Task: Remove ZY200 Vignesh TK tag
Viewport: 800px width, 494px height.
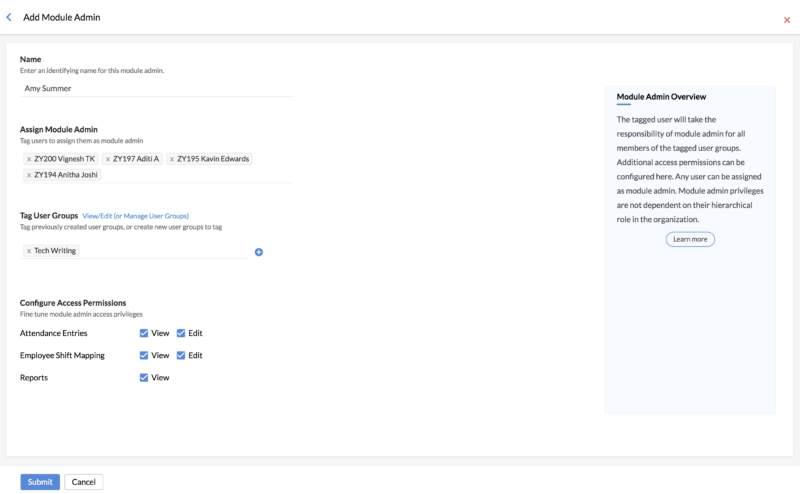Action: (x=29, y=159)
